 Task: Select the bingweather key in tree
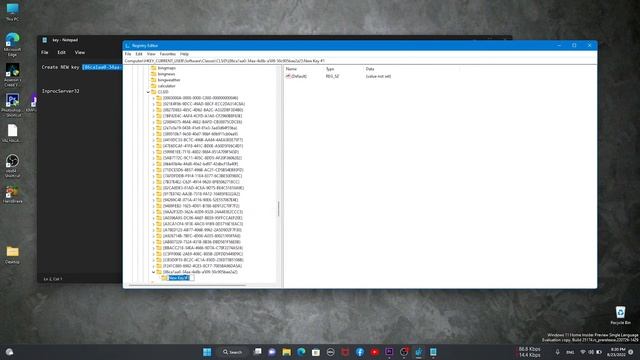(x=165, y=80)
